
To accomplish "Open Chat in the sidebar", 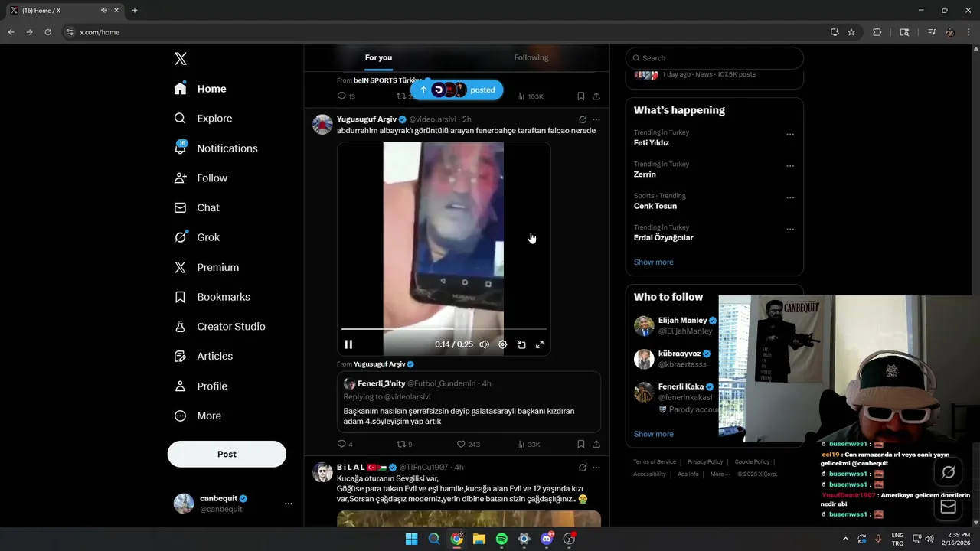I will click(197, 207).
